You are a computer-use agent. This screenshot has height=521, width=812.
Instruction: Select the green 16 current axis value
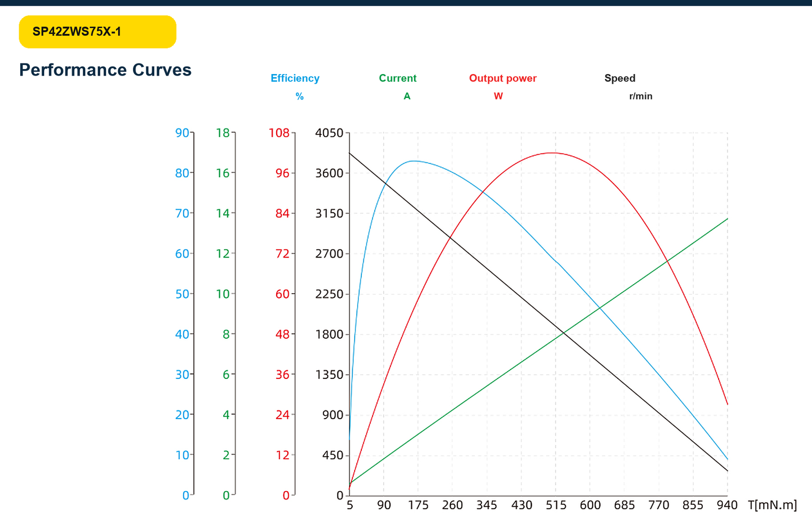[x=223, y=173]
